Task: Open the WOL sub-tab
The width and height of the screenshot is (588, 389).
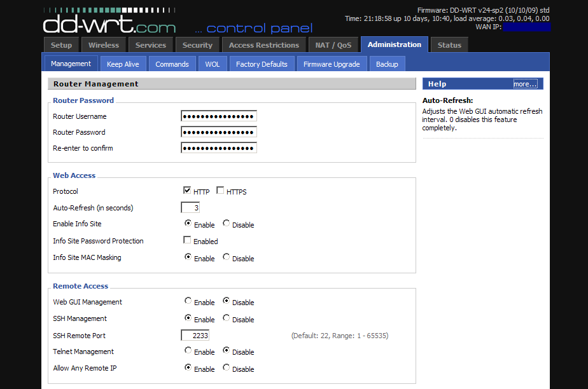Action: click(213, 64)
